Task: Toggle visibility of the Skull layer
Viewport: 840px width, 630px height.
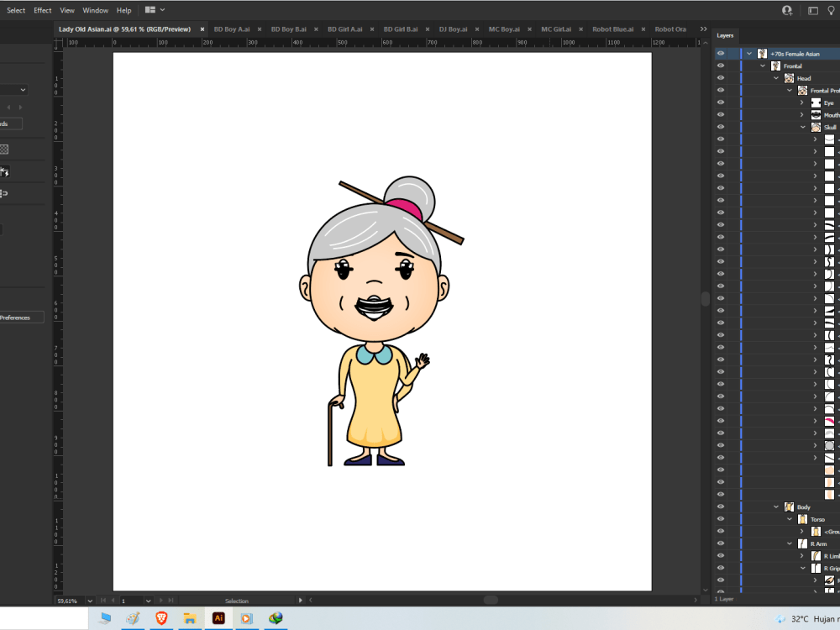Action: click(721, 127)
